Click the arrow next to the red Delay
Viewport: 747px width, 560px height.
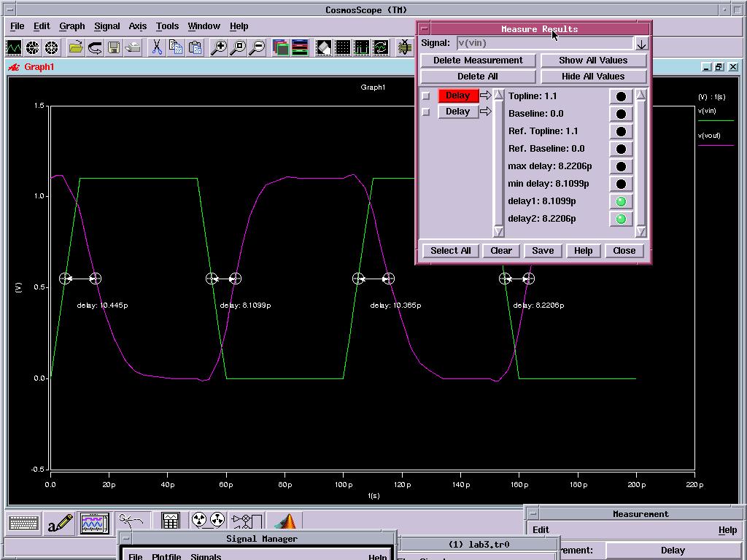pos(485,96)
